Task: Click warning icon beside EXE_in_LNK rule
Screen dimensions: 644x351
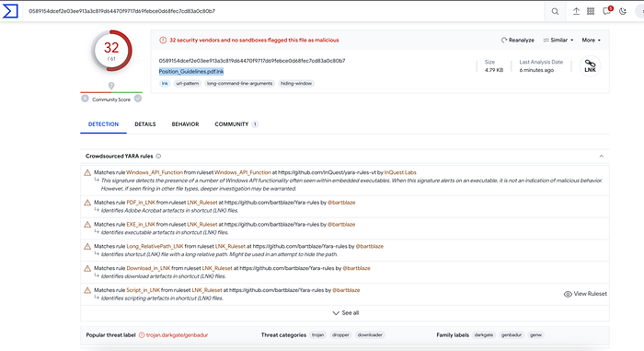Action: point(87,225)
